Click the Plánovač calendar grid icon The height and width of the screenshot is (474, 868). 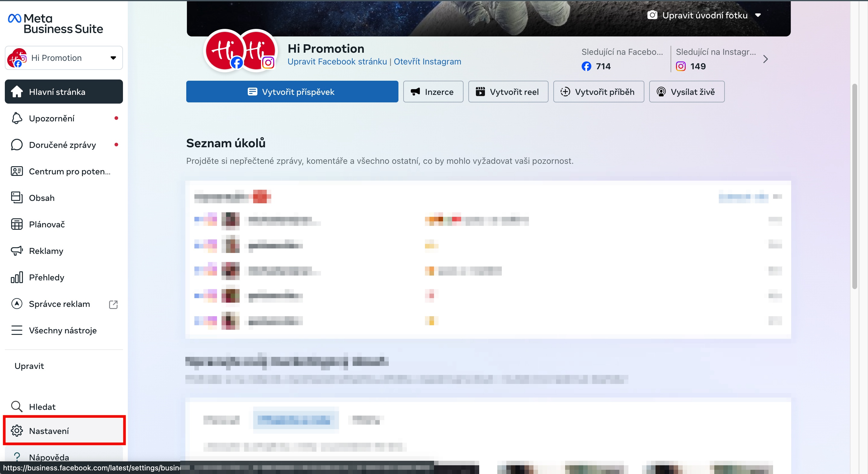pos(17,224)
